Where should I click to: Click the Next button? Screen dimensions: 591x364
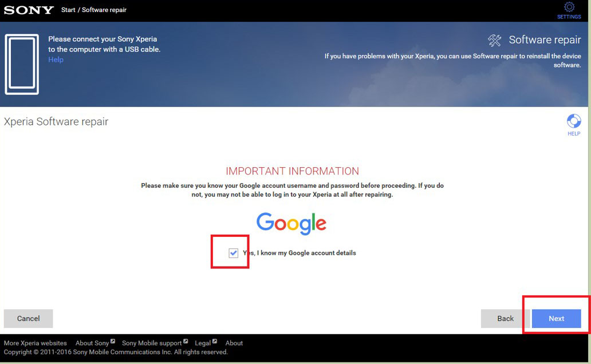(x=556, y=318)
